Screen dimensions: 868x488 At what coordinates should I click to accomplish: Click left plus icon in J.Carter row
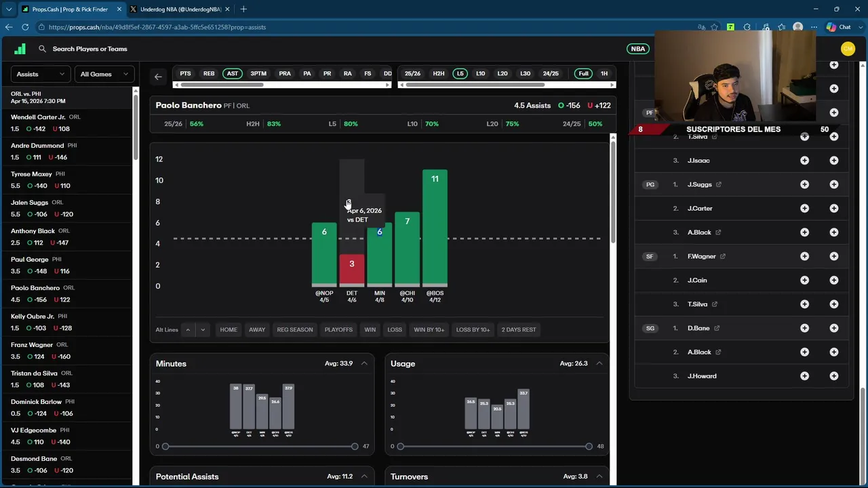point(804,208)
